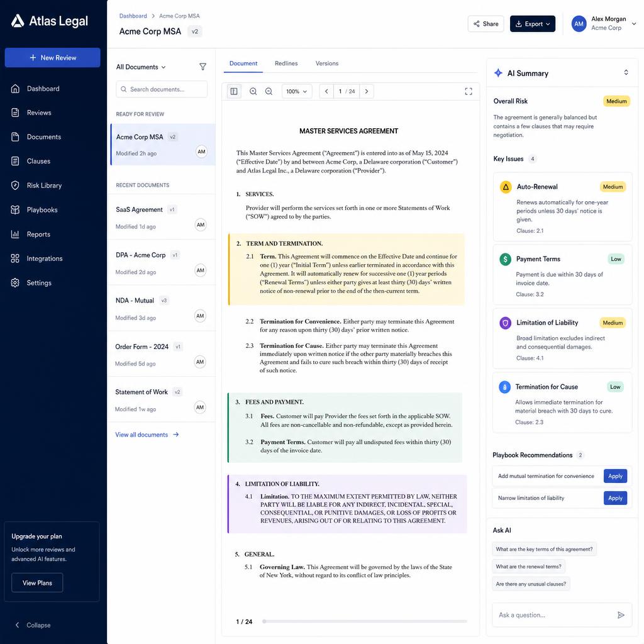This screenshot has width=644, height=644.
Task: Select the Acme Corp MSA document in list
Action: 163,145
